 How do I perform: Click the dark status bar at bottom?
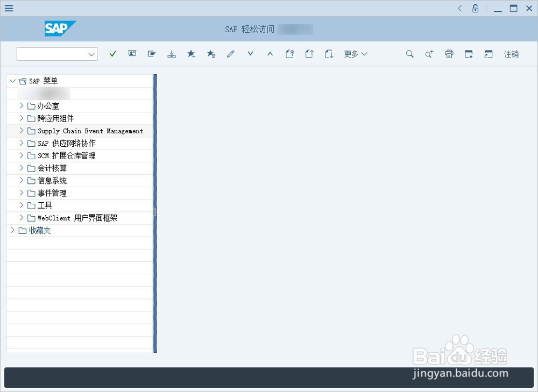tap(269, 377)
